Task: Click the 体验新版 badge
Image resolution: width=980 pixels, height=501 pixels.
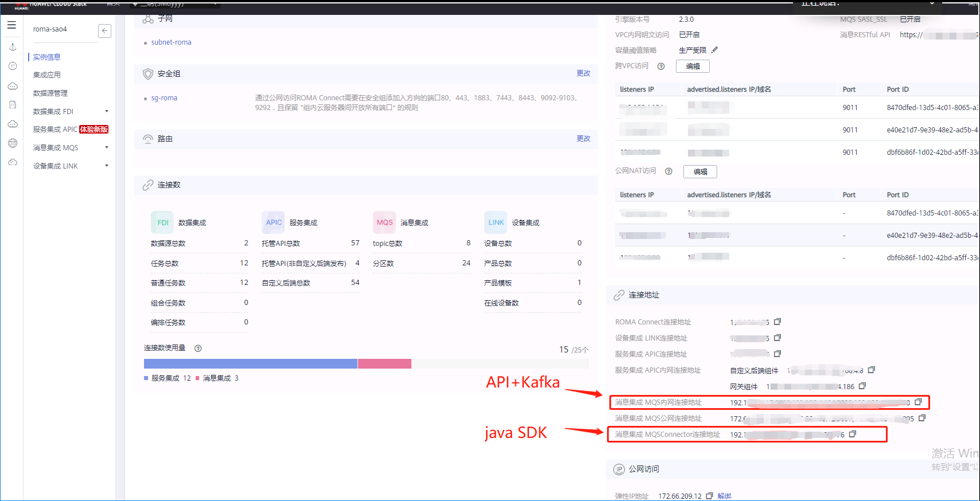Action: tap(94, 130)
